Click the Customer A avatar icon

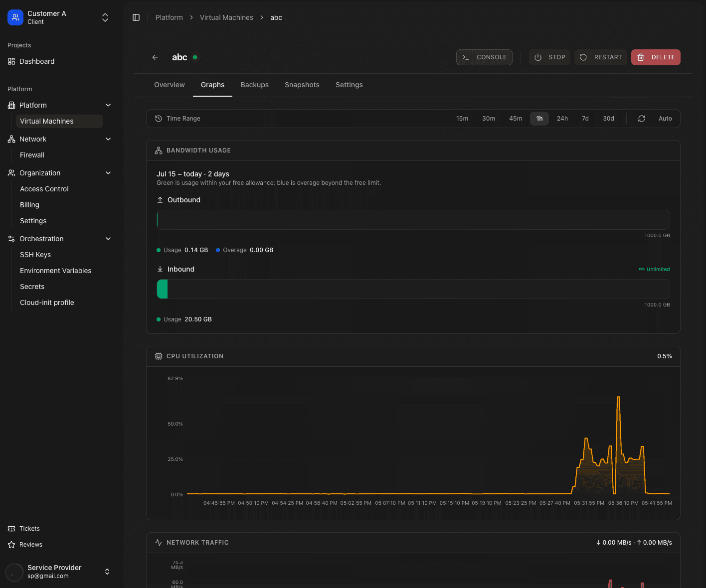point(15,17)
